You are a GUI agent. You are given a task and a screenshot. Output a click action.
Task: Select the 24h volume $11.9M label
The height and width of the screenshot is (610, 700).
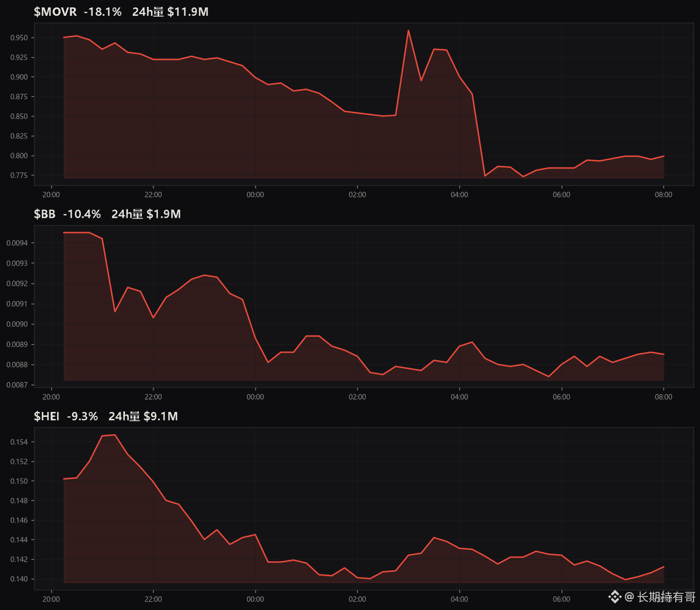(170, 12)
